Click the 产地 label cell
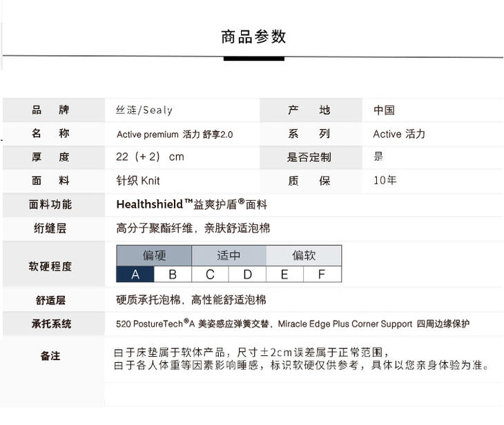This screenshot has height=425, width=504. [311, 110]
